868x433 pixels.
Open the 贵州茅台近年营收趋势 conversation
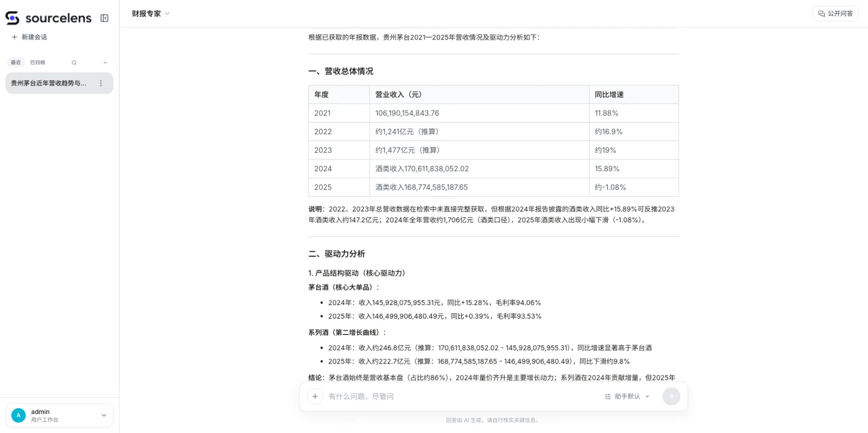click(x=49, y=83)
